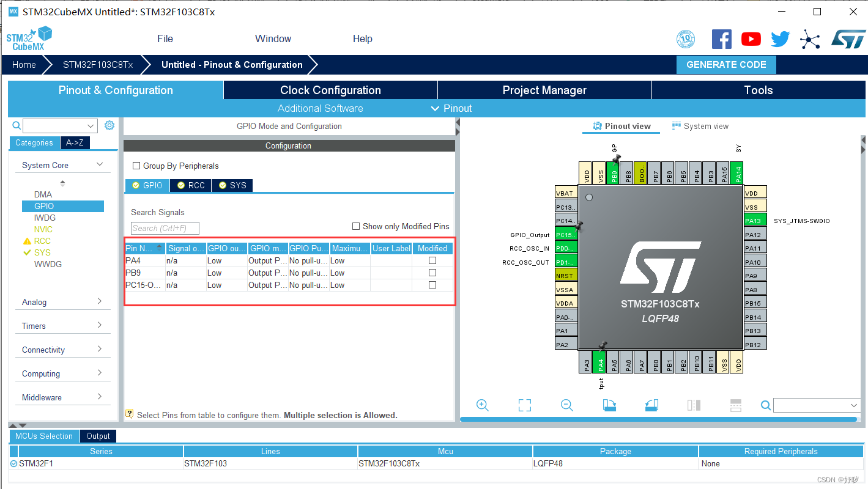Select green pin PB9 on chip

click(x=614, y=172)
